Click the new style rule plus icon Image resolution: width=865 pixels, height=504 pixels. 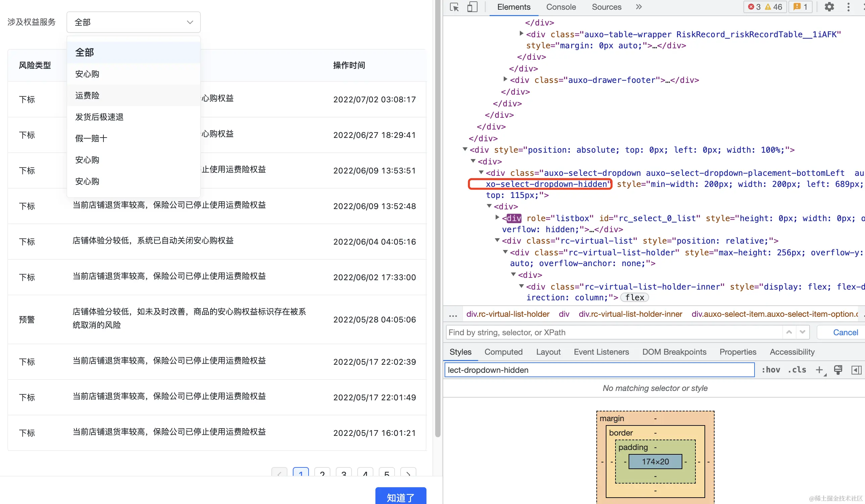tap(819, 370)
